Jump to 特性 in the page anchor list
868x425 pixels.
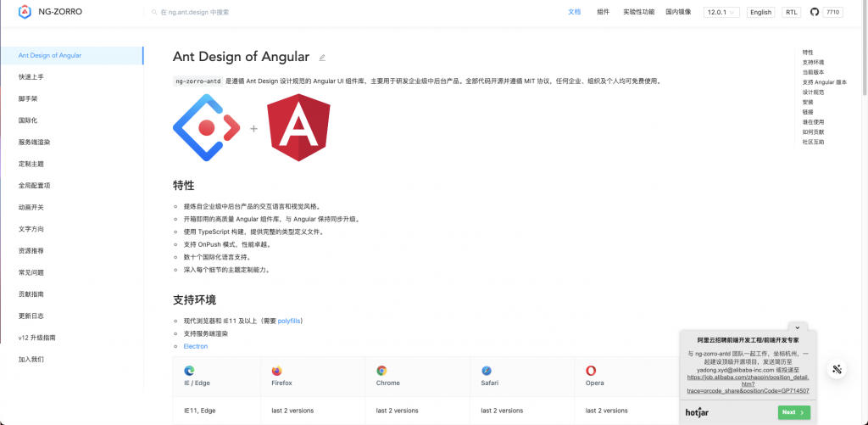[x=808, y=53]
